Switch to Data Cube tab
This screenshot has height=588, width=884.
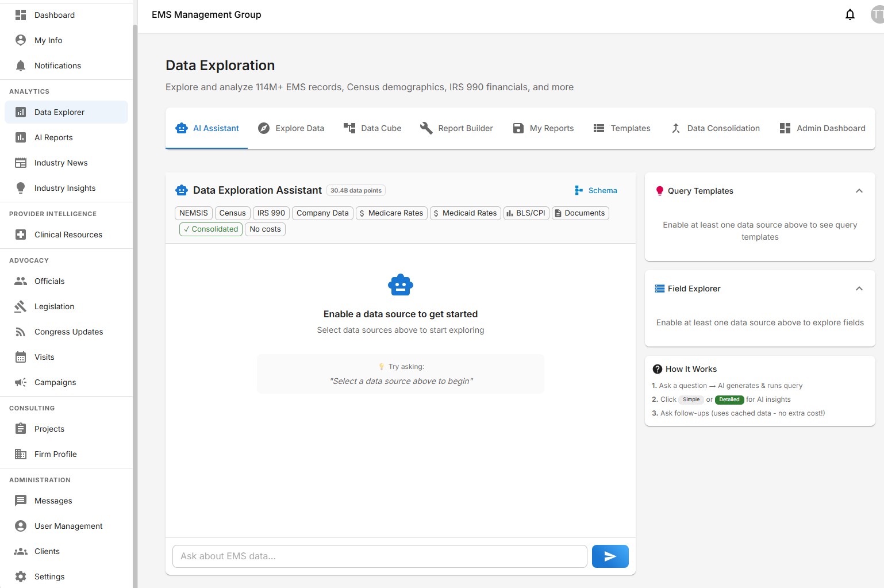pyautogui.click(x=372, y=128)
